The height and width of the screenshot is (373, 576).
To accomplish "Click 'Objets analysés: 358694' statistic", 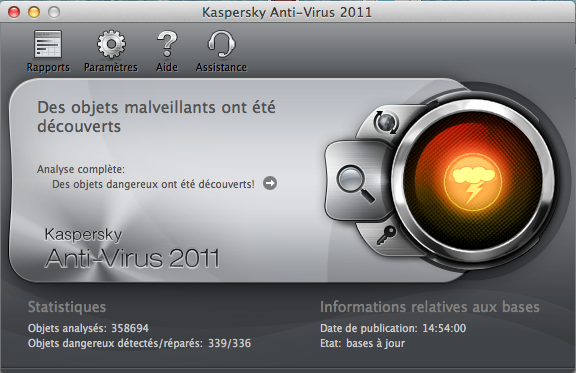I will [x=88, y=328].
